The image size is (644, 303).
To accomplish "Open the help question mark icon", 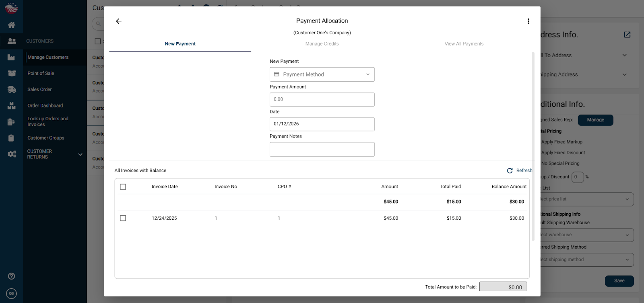I will (12, 276).
